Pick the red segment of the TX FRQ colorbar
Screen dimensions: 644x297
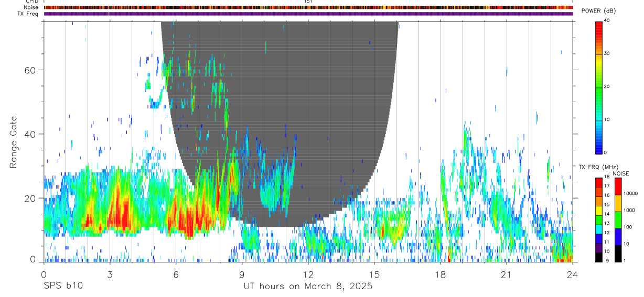tap(598, 183)
